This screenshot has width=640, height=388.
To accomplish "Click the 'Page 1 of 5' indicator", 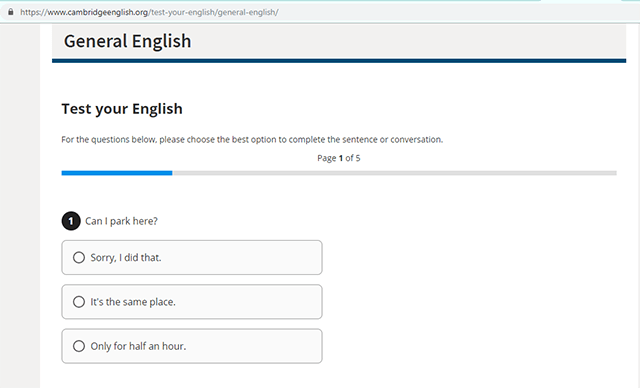I will point(339,158).
